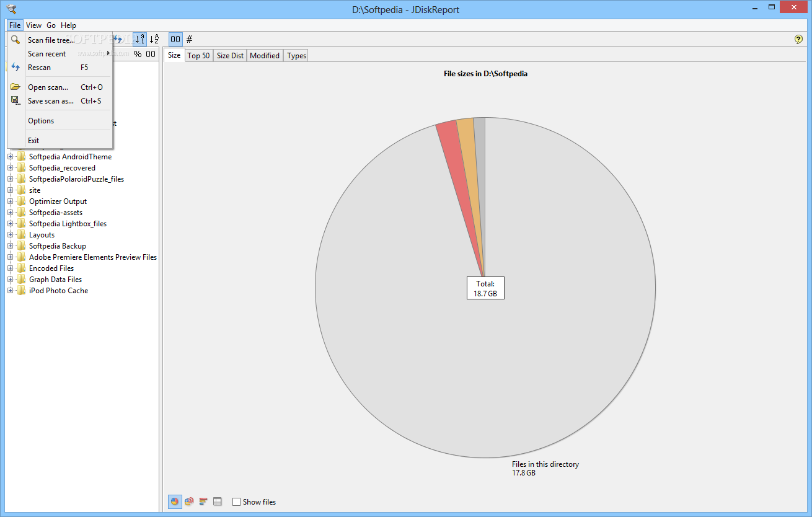Click the Encoded Files folder icon
The height and width of the screenshot is (517, 812).
coord(22,268)
